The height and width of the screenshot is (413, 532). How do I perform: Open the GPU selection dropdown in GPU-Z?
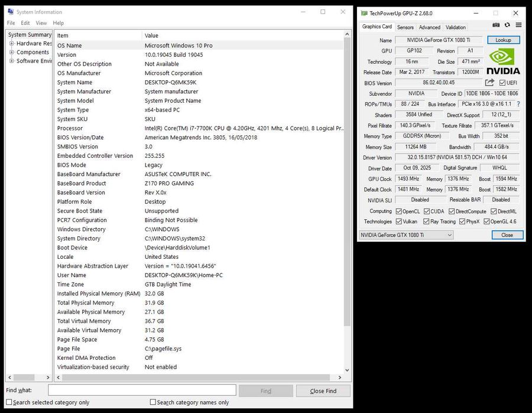406,235
